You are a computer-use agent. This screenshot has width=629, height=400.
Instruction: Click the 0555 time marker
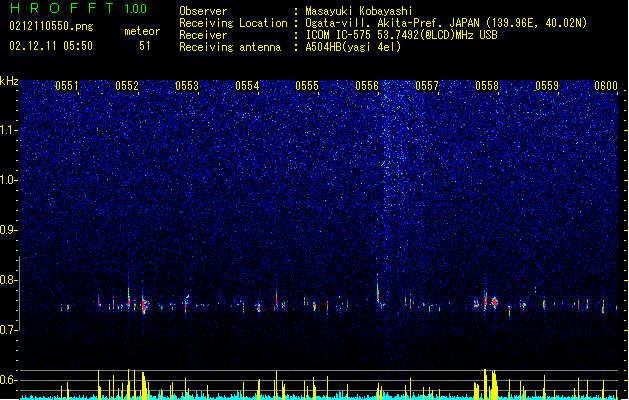click(x=307, y=86)
